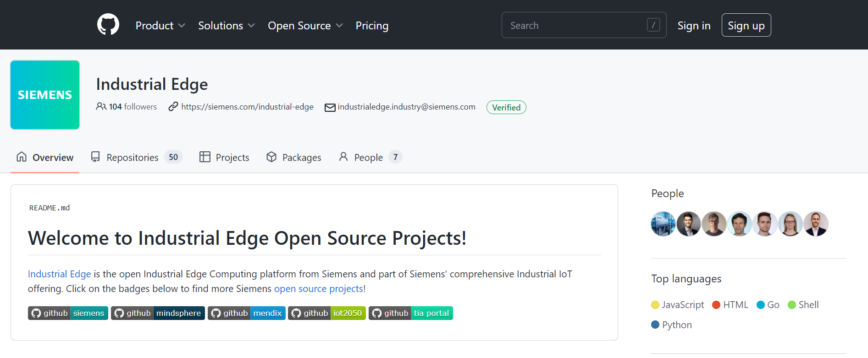Open the fourth avatar in the People row

click(x=740, y=224)
